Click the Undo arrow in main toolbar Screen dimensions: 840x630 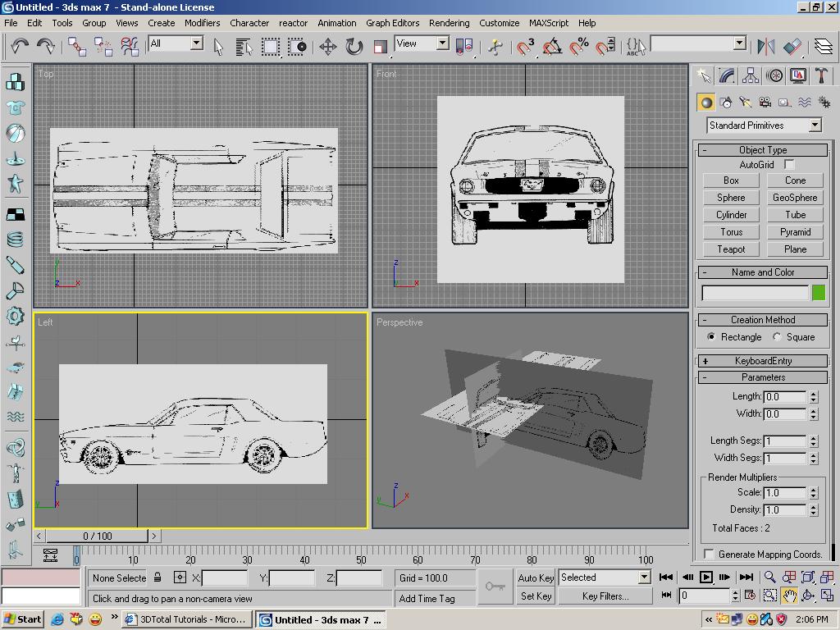tap(20, 46)
